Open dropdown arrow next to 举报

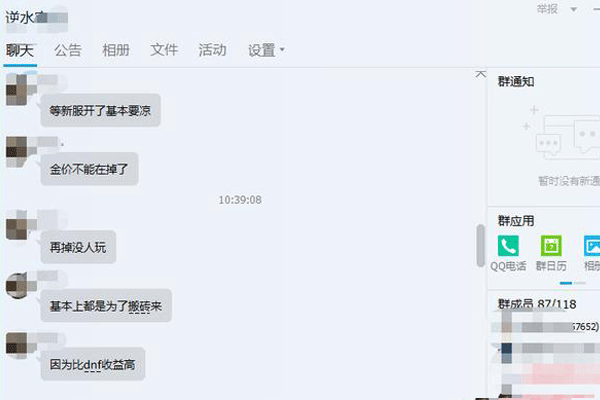coord(573,9)
